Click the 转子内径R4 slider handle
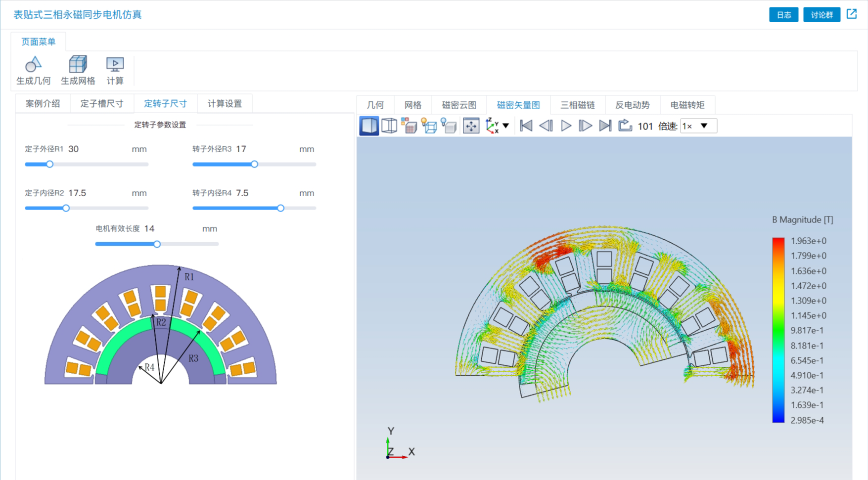 click(280, 208)
